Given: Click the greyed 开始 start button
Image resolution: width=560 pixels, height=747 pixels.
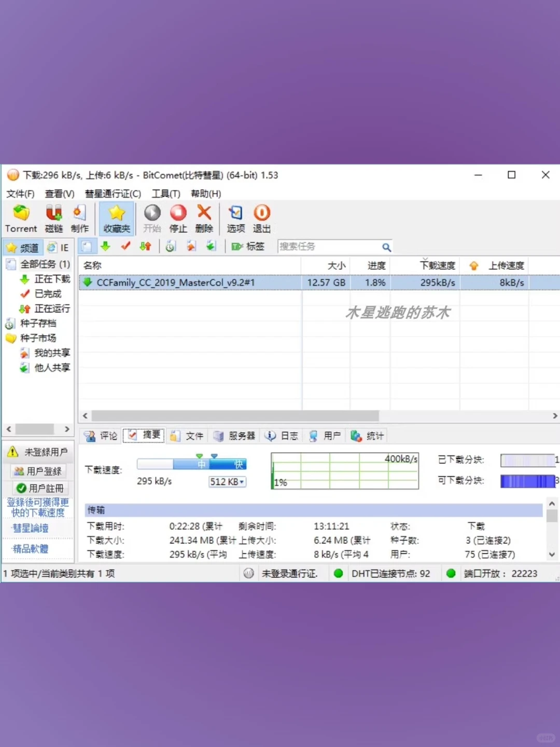Looking at the screenshot, I should 152,218.
